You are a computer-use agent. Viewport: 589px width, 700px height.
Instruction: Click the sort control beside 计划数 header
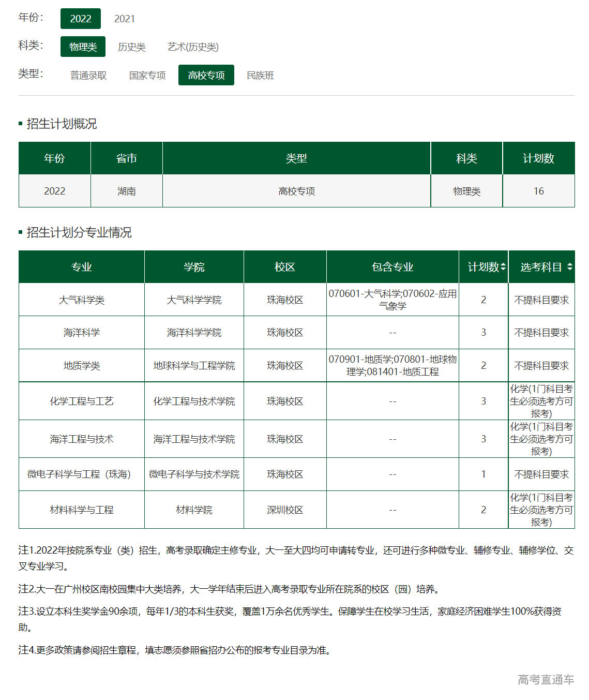pos(504,267)
